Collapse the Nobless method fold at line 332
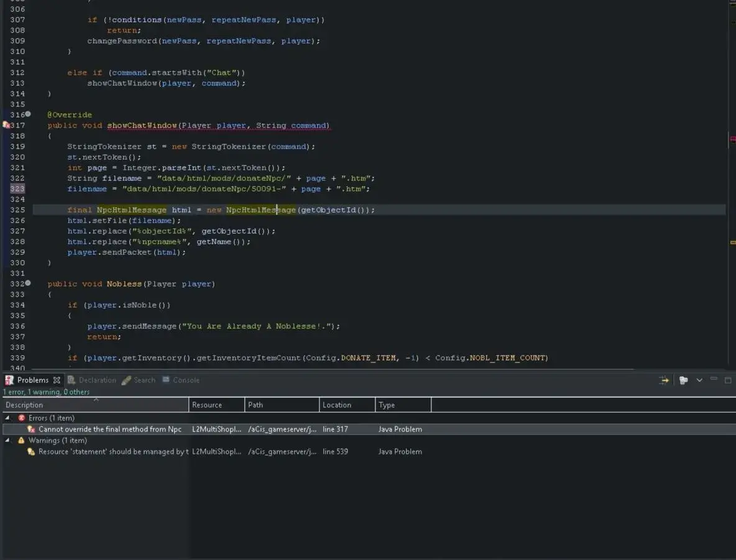736x560 pixels. (28, 283)
